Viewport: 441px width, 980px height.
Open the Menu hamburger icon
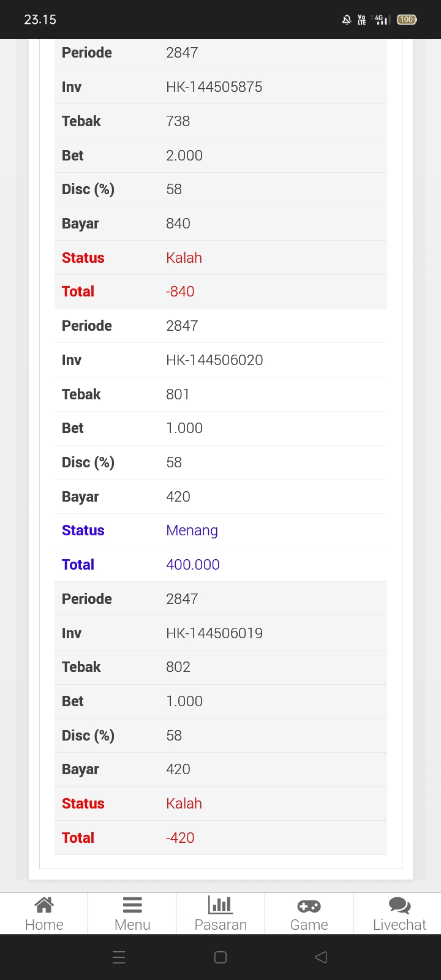pos(132,905)
